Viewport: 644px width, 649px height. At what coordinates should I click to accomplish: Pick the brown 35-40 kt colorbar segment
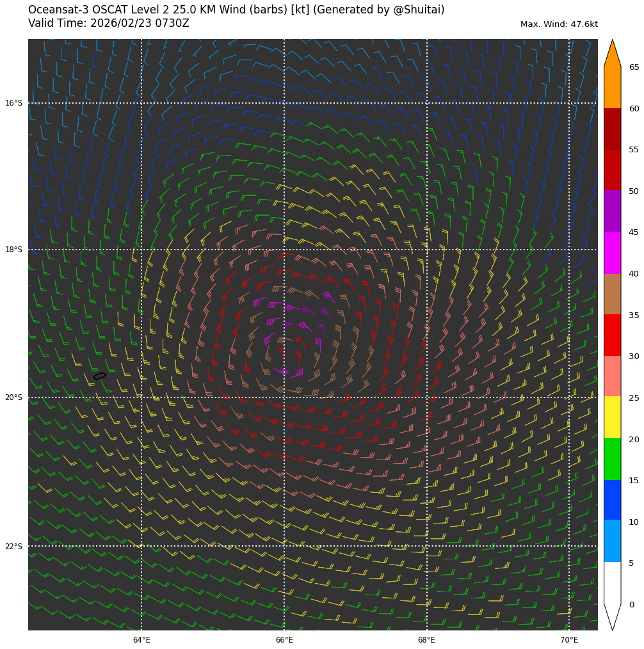(x=612, y=294)
